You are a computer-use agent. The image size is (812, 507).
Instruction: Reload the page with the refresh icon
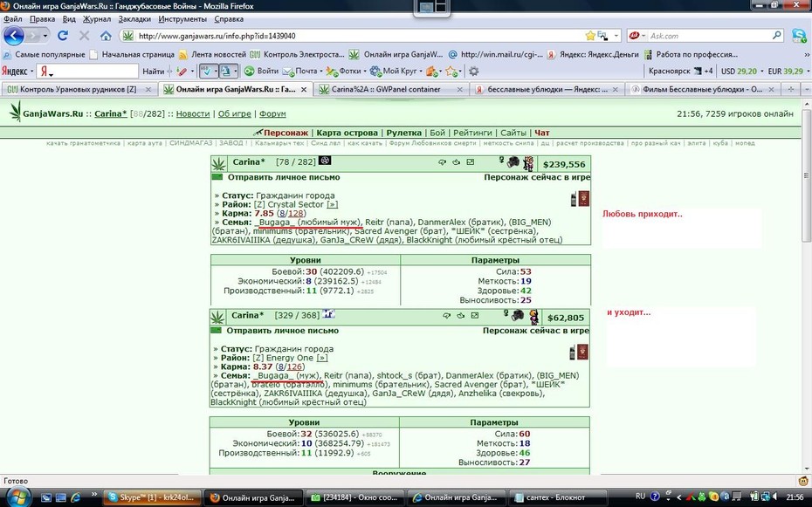click(x=63, y=36)
